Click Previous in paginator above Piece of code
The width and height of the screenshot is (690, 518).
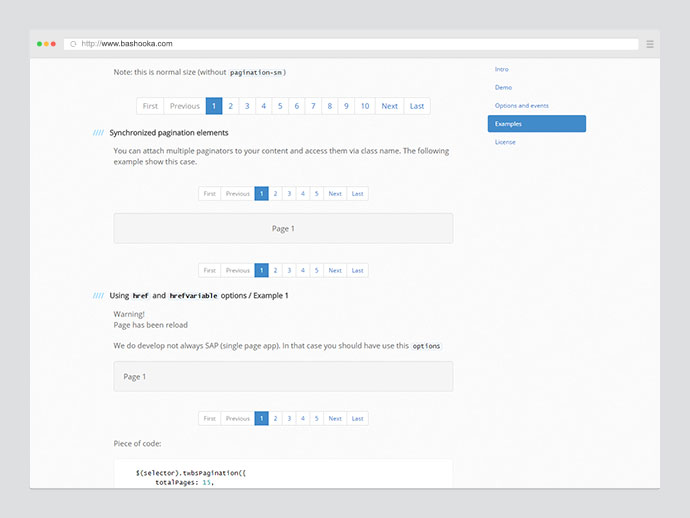(x=238, y=419)
